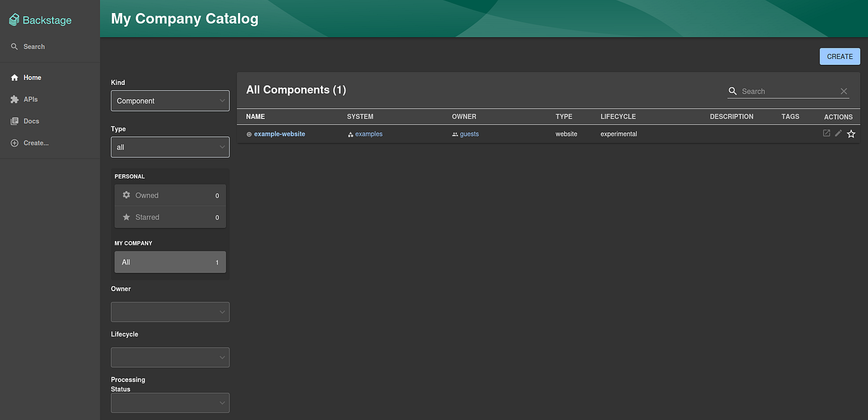Click the Backstage logo
The width and height of the screenshot is (868, 420).
40,20
